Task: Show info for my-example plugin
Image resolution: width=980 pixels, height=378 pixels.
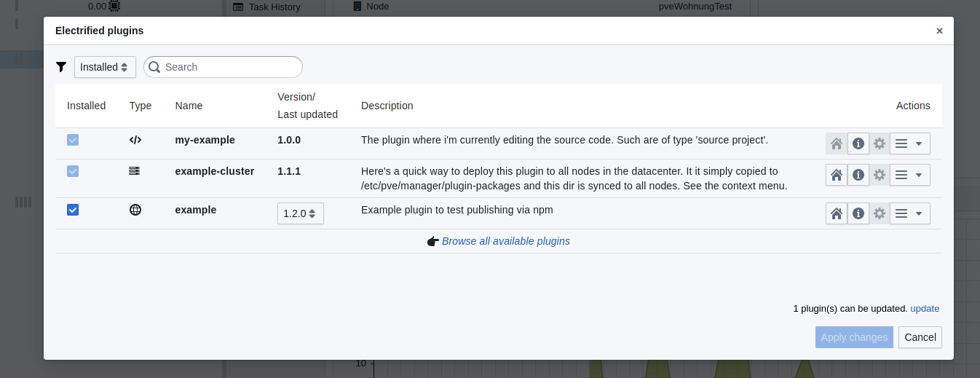Action: (x=858, y=143)
